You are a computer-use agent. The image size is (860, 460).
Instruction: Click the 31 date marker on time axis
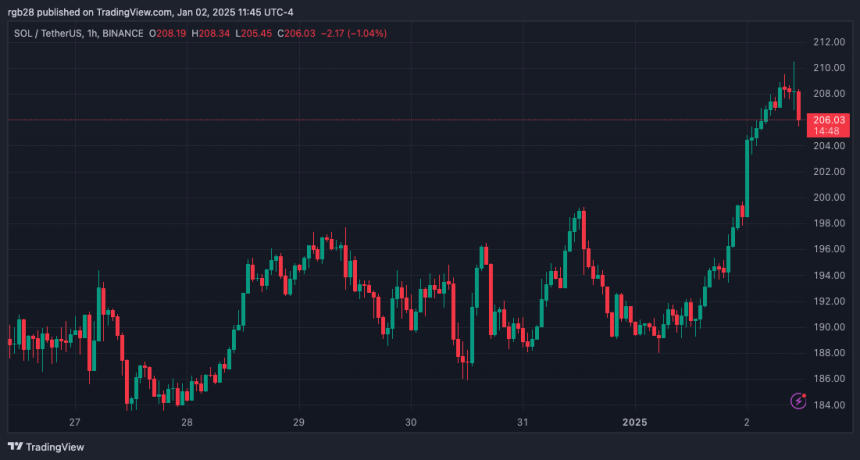[522, 423]
